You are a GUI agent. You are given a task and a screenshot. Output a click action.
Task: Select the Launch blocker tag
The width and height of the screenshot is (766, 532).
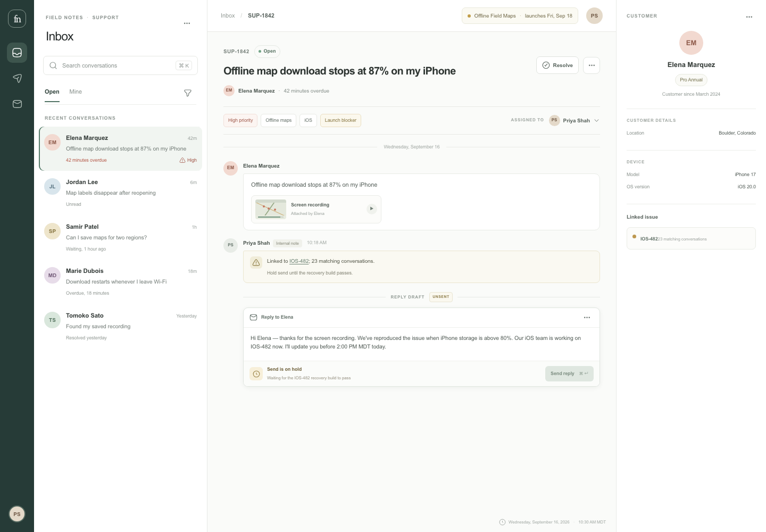tap(340, 121)
